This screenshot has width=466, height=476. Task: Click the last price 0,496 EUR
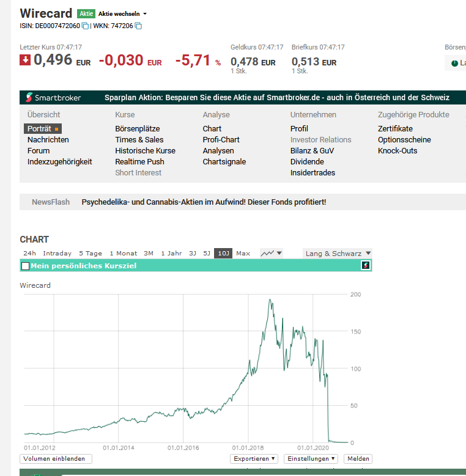click(62, 60)
